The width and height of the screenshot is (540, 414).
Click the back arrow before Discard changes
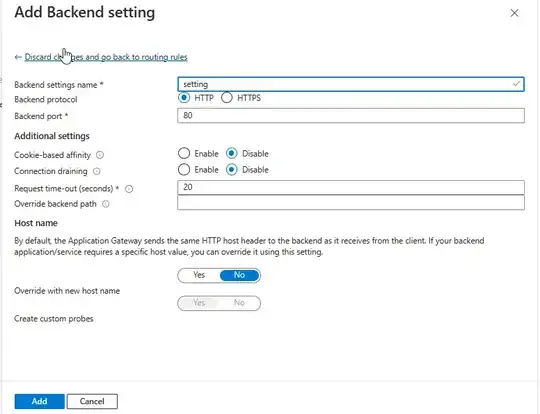click(18, 57)
